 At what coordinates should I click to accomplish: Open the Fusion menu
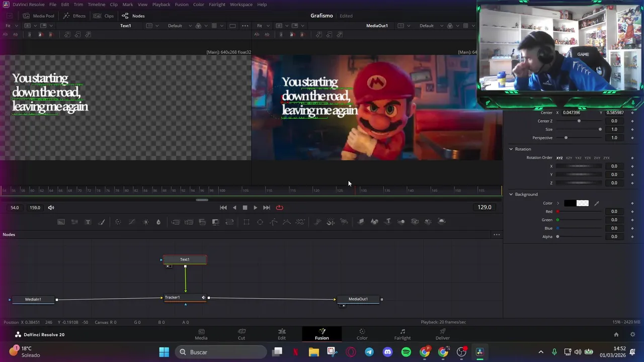click(182, 5)
